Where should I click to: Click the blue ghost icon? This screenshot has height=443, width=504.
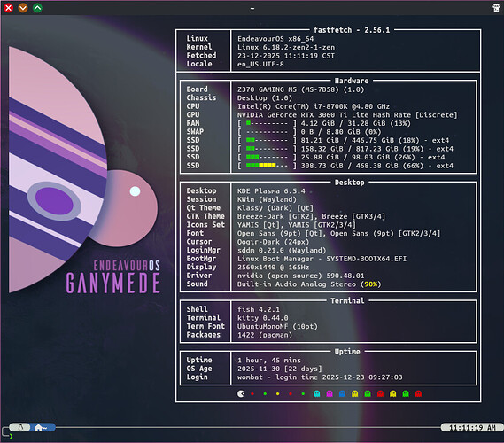[x=342, y=393]
